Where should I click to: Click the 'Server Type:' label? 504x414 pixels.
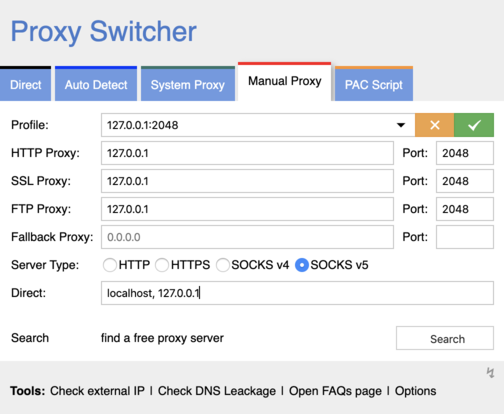[x=45, y=265]
